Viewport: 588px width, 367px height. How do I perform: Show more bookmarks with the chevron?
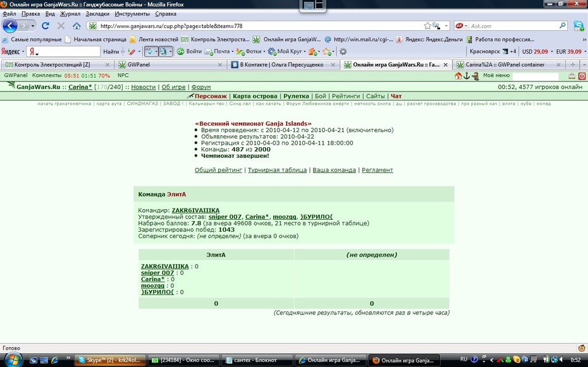coord(584,39)
